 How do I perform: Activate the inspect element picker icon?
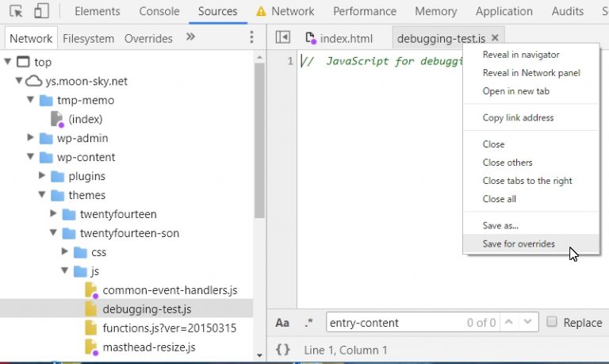coord(16,11)
